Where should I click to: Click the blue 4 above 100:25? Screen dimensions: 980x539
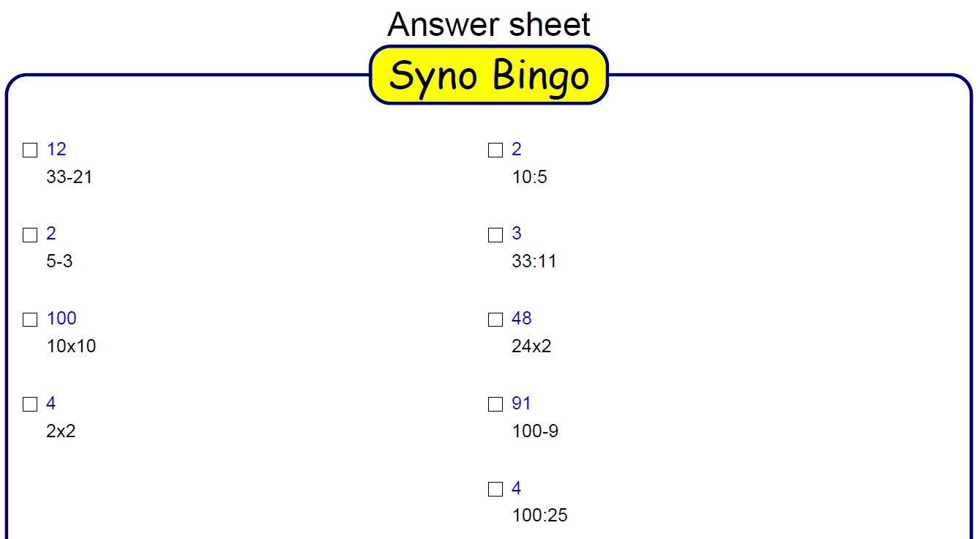517,488
